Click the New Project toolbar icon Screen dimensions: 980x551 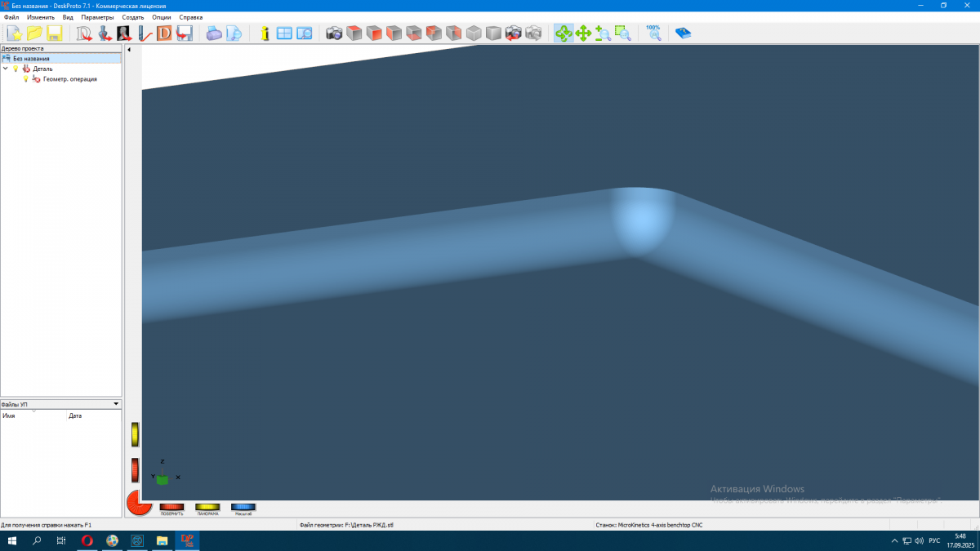tap(14, 33)
